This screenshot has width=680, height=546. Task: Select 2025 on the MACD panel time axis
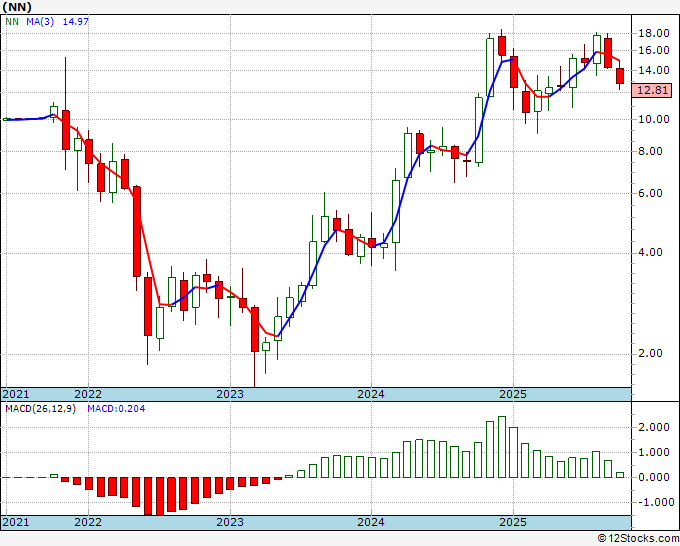513,522
